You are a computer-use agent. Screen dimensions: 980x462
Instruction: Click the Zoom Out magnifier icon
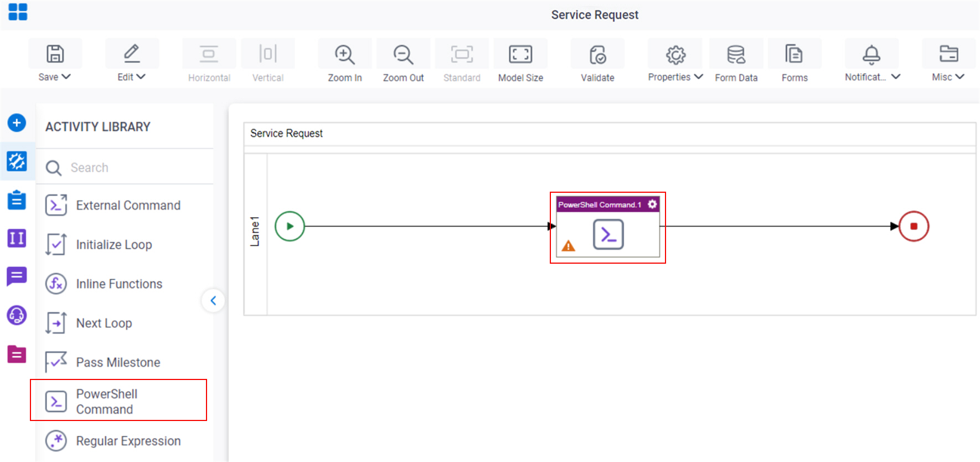[403, 54]
